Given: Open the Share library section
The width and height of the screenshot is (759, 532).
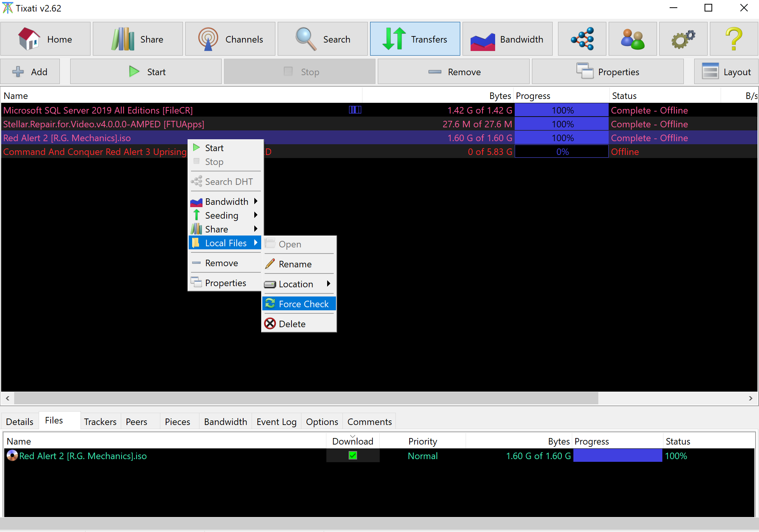Looking at the screenshot, I should point(138,39).
